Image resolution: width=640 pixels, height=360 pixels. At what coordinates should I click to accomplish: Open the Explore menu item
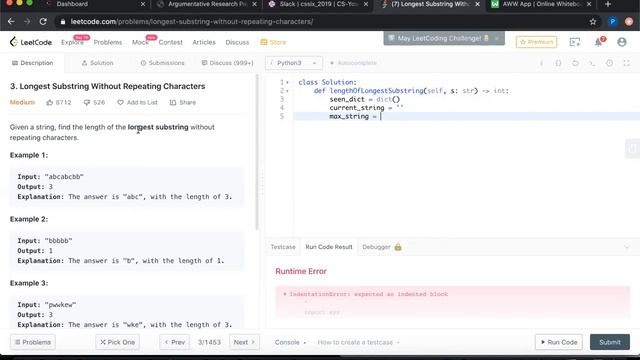(72, 42)
